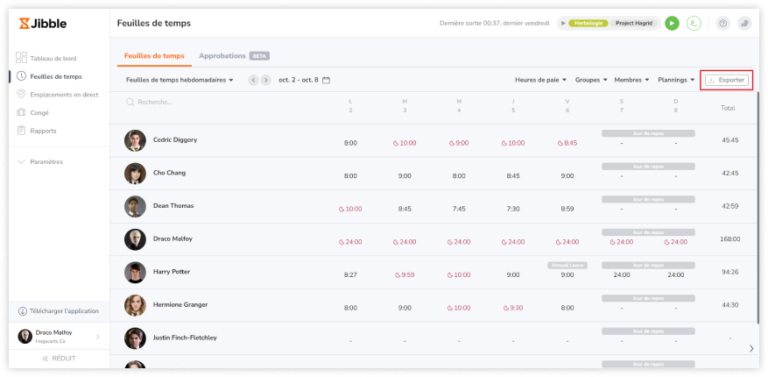This screenshot has width=768, height=377.
Task: Click the right chevron at the table edge
Action: 752,348
